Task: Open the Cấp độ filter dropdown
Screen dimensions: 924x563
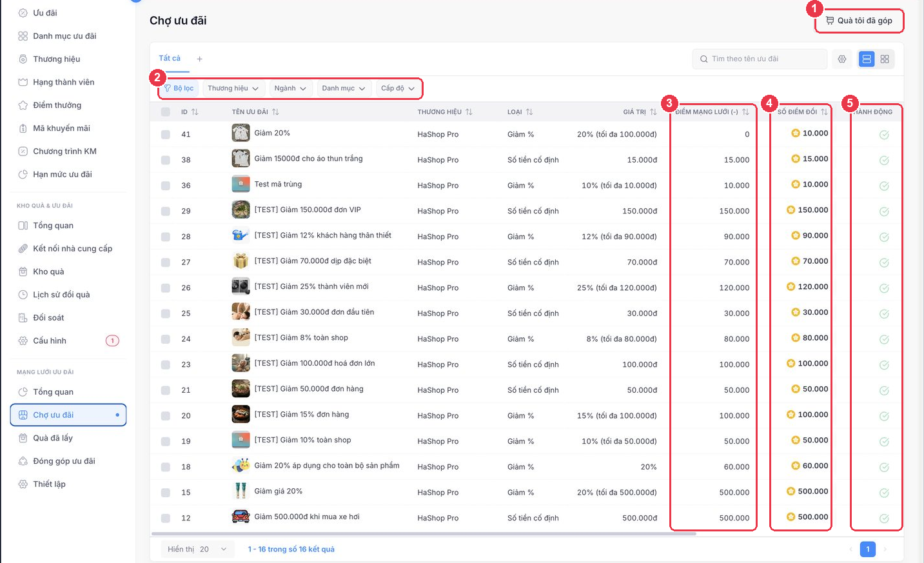Action: tap(398, 88)
